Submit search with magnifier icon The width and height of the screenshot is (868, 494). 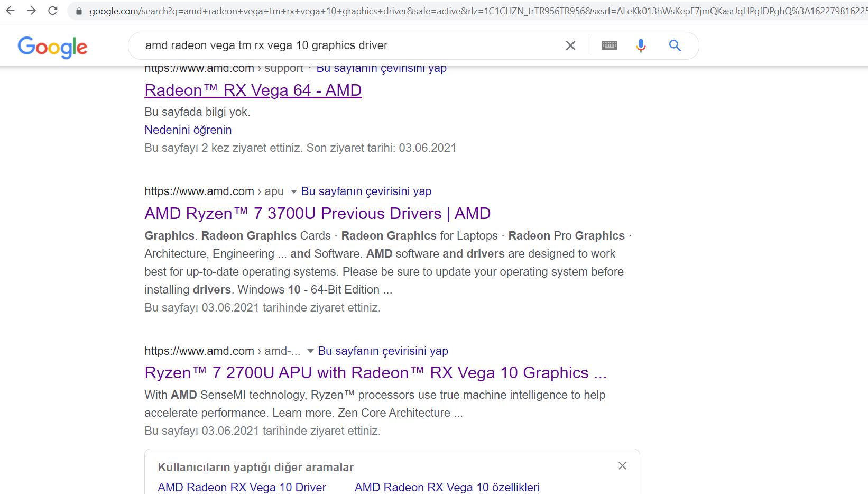tap(675, 45)
